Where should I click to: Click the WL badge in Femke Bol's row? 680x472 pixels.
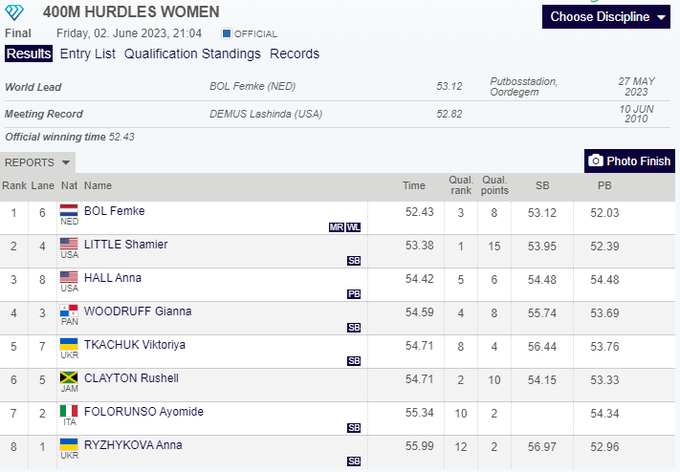(354, 227)
